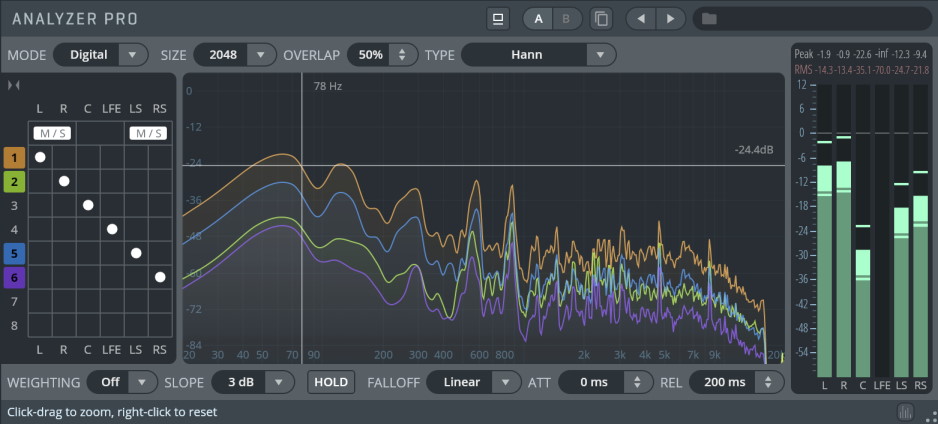This screenshot has width=938, height=424.
Task: Copy state with the duplicate pages icon
Action: pos(601,19)
